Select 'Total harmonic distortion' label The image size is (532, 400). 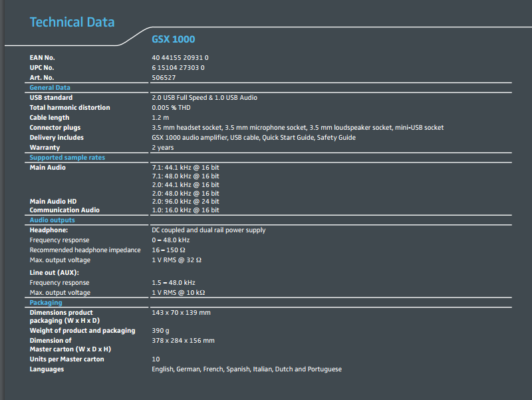(x=70, y=107)
